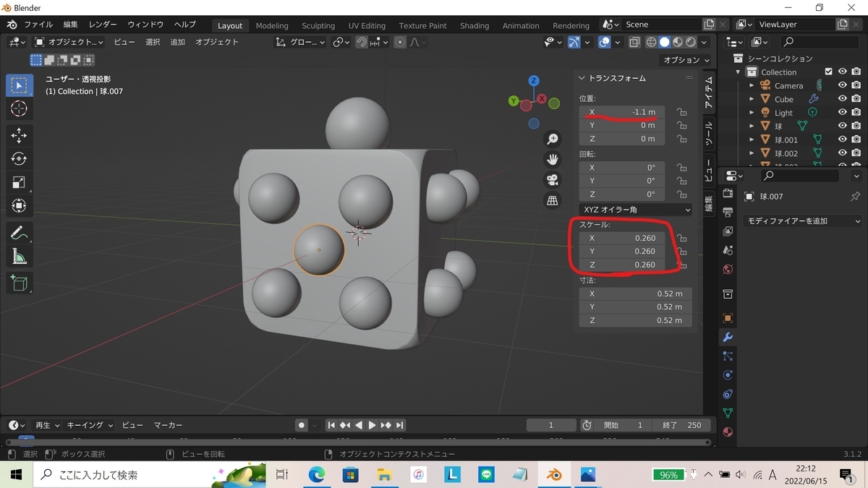Open the Object properties orange square tab
Image resolution: width=868 pixels, height=488 pixels.
(728, 318)
